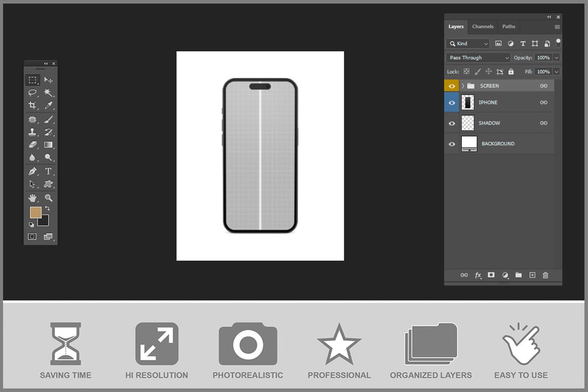The image size is (588, 392).
Task: Hide the IPHONE layer
Action: point(452,103)
